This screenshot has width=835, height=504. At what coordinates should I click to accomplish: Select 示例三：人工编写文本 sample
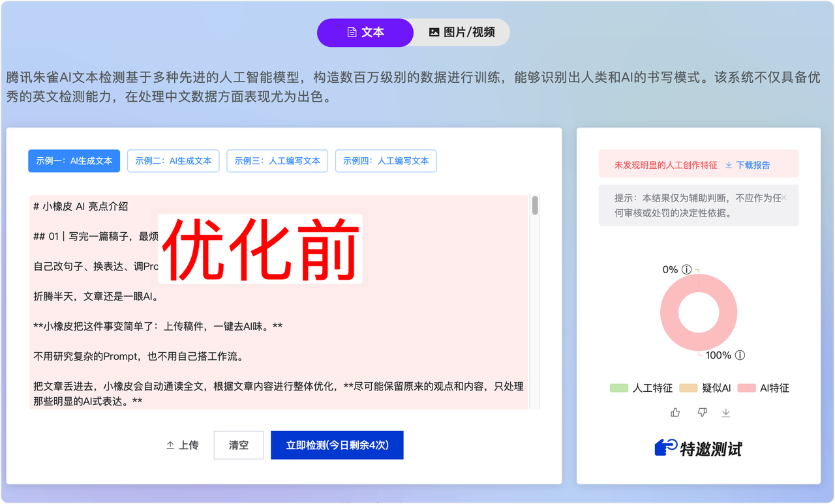(x=277, y=161)
